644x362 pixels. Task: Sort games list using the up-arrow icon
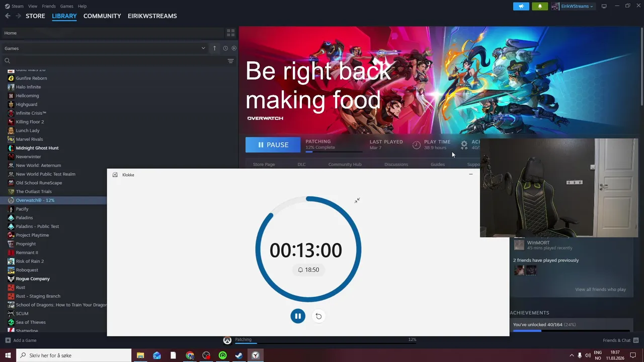coord(214,48)
